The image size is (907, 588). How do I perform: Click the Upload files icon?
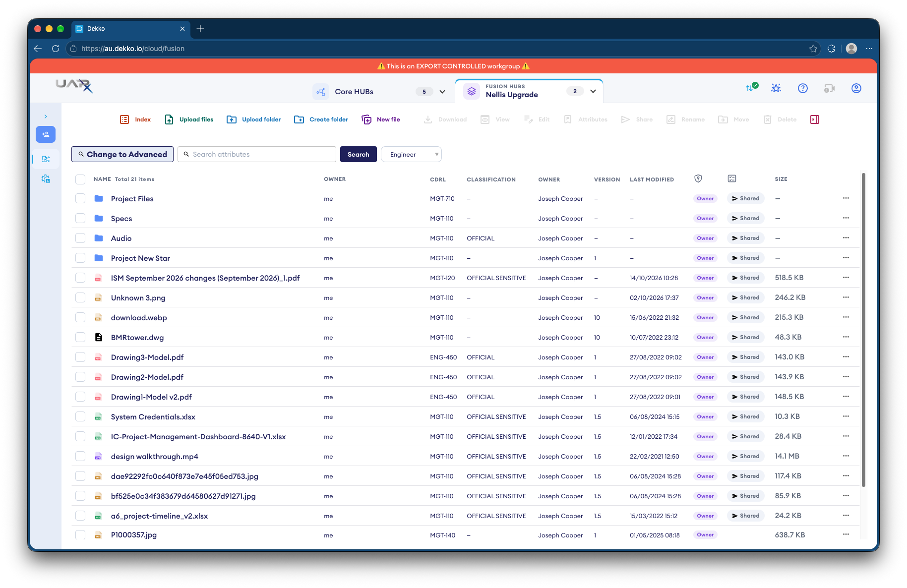[169, 119]
